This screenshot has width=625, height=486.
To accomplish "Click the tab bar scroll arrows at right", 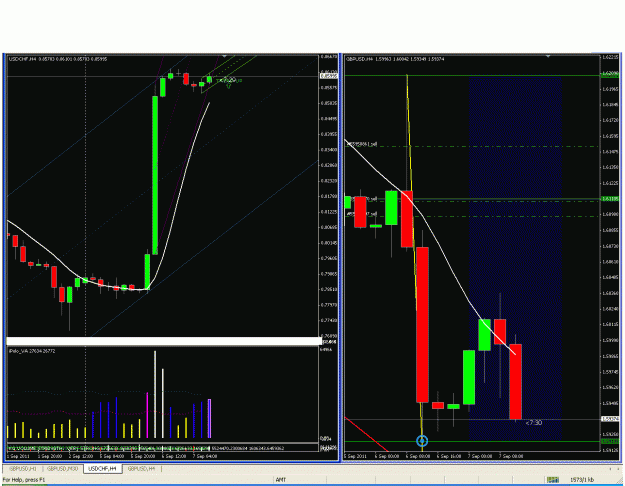I will point(614,469).
